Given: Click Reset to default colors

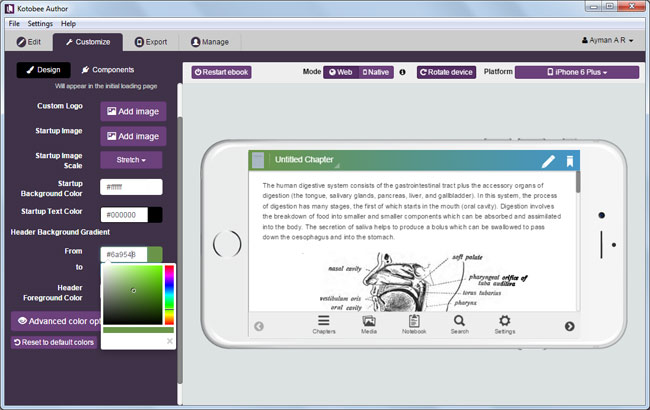Looking at the screenshot, I should point(54,342).
